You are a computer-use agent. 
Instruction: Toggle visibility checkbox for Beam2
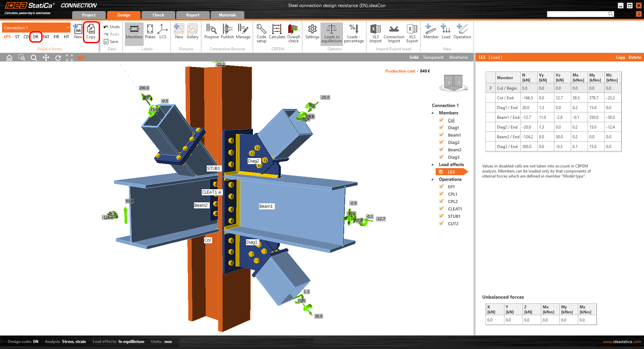tap(442, 150)
